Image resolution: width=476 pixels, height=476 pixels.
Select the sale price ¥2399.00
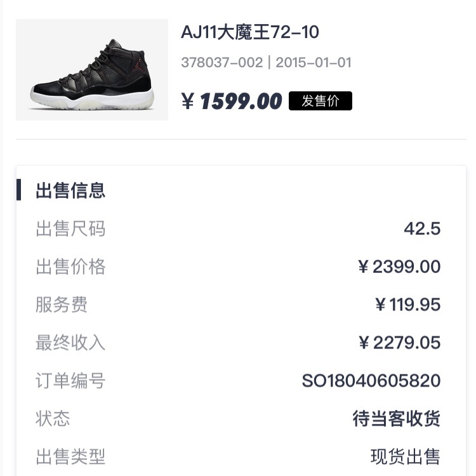[x=399, y=267]
